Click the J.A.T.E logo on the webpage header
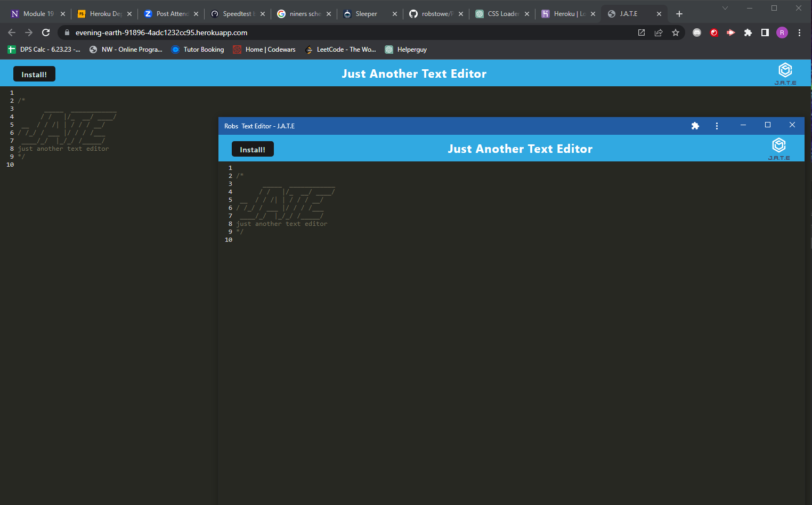Screen dimensions: 812x505 (x=785, y=70)
